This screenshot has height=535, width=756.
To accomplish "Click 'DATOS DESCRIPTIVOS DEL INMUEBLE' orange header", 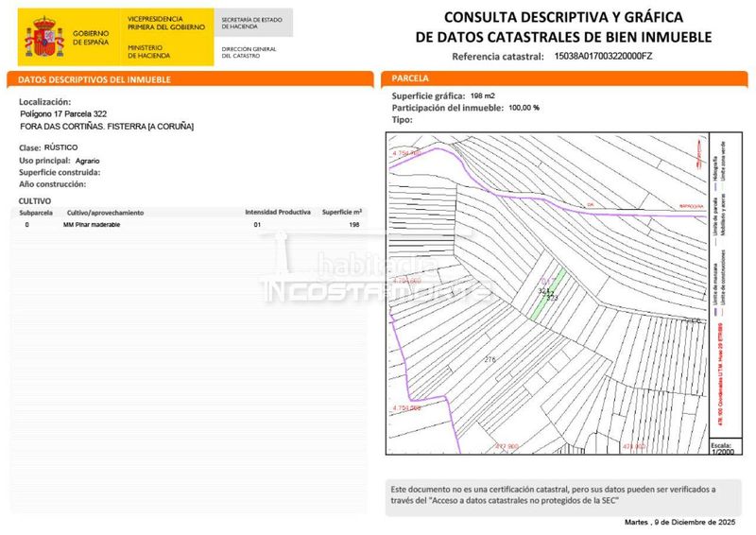I will click(190, 79).
